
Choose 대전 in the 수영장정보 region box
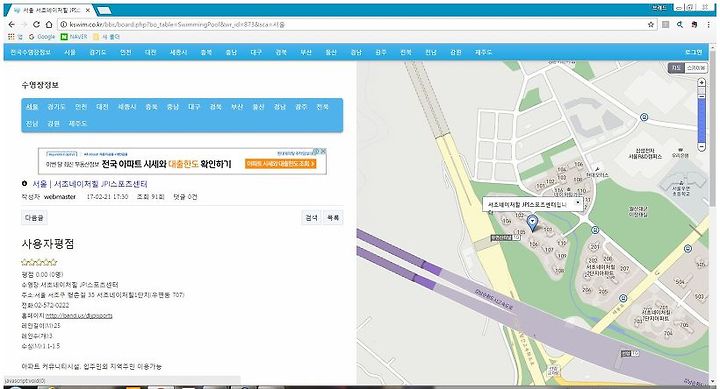[102, 107]
